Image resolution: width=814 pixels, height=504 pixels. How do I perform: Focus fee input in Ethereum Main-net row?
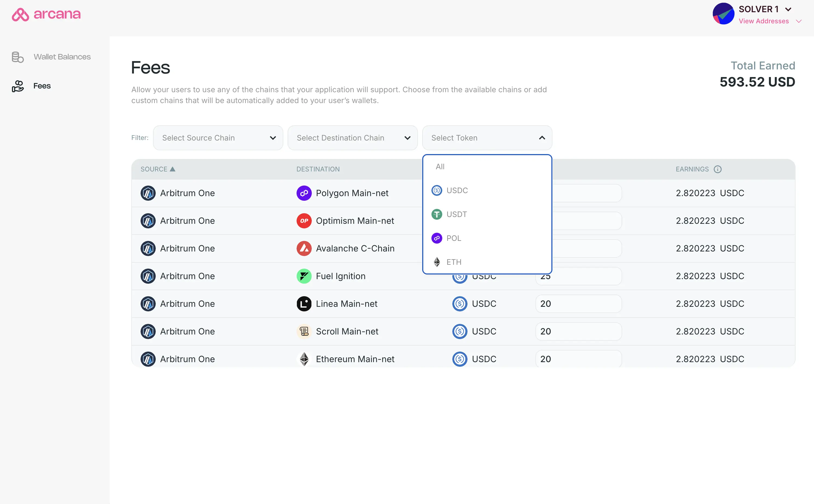pyautogui.click(x=578, y=359)
